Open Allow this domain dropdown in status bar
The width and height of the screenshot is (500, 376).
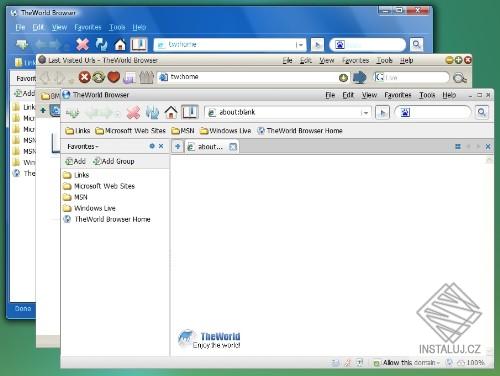click(411, 362)
